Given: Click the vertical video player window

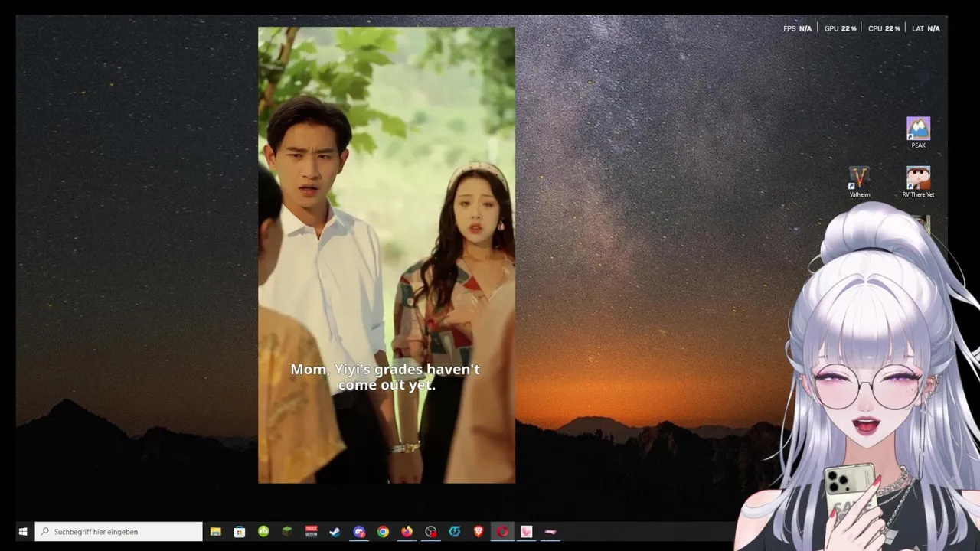Looking at the screenshot, I should [387, 255].
